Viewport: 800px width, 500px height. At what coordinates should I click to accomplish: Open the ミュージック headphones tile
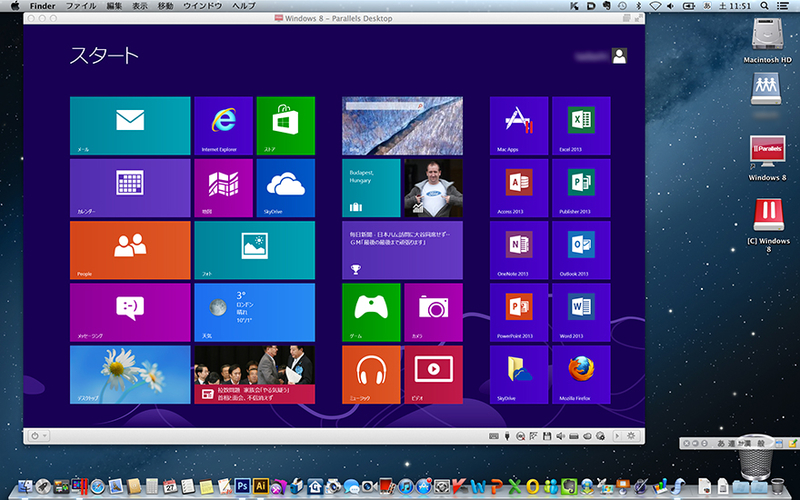pos(371,374)
